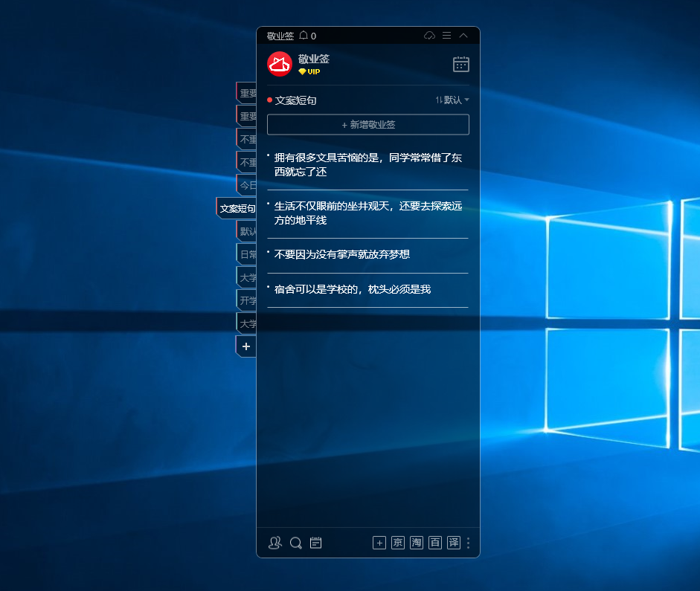The image size is (700, 591).
Task: Select the 日常 category tab
Action: point(247,254)
